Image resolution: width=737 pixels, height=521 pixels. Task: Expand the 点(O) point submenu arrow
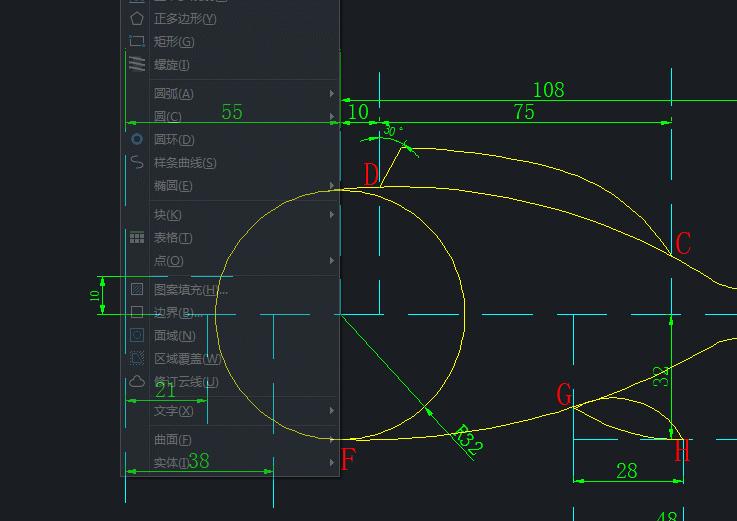(332, 260)
